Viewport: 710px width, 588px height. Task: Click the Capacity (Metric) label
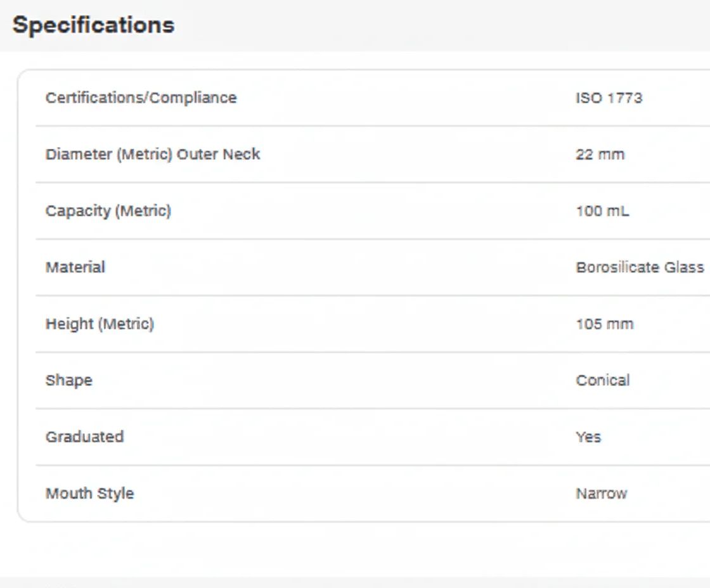coord(108,211)
